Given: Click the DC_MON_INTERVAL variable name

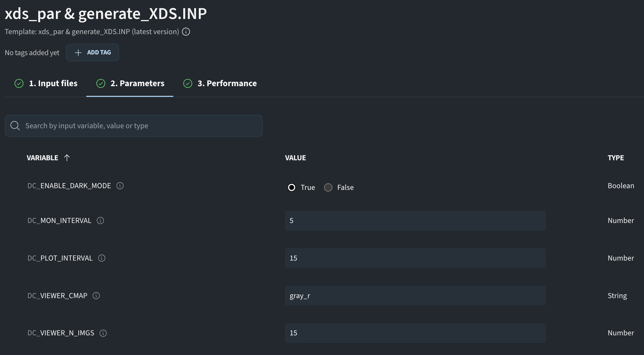Looking at the screenshot, I should [59, 221].
